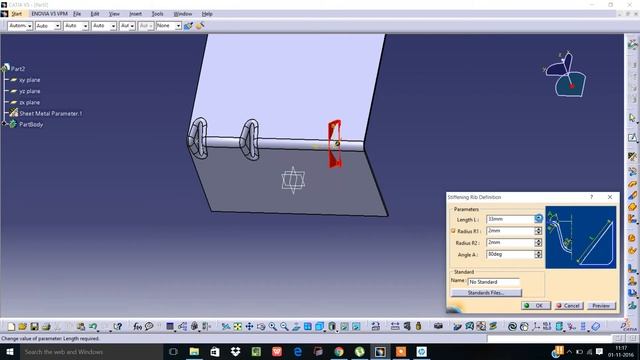The width and height of the screenshot is (640, 360).
Task: Open the File menu
Action: point(77,14)
